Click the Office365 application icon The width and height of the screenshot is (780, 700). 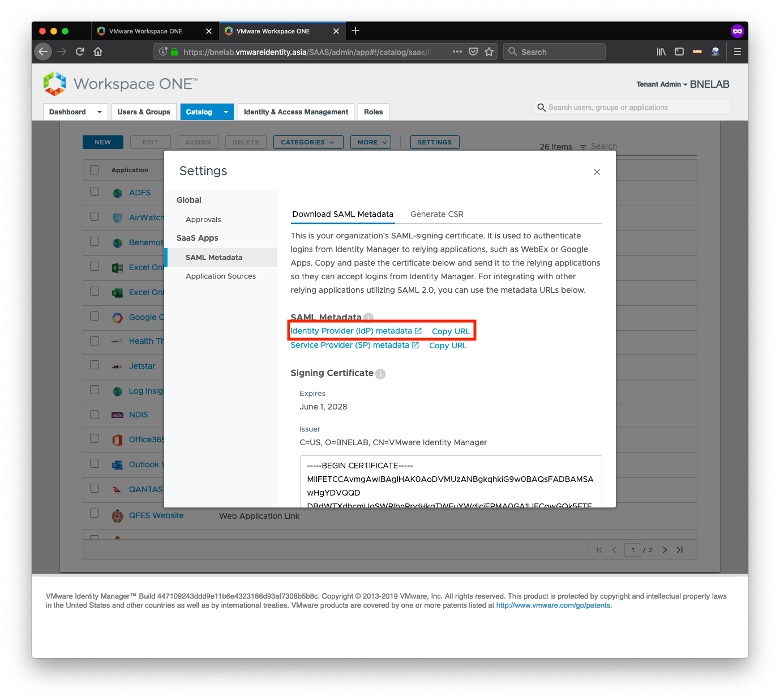point(117,440)
